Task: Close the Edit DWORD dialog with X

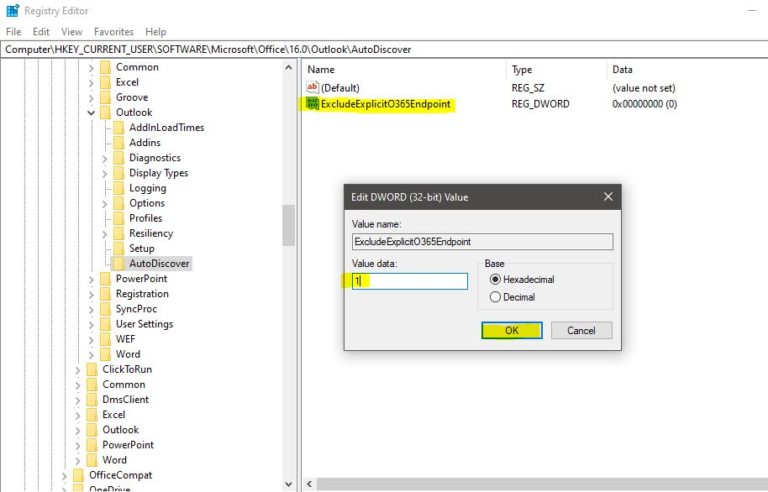Action: click(608, 197)
